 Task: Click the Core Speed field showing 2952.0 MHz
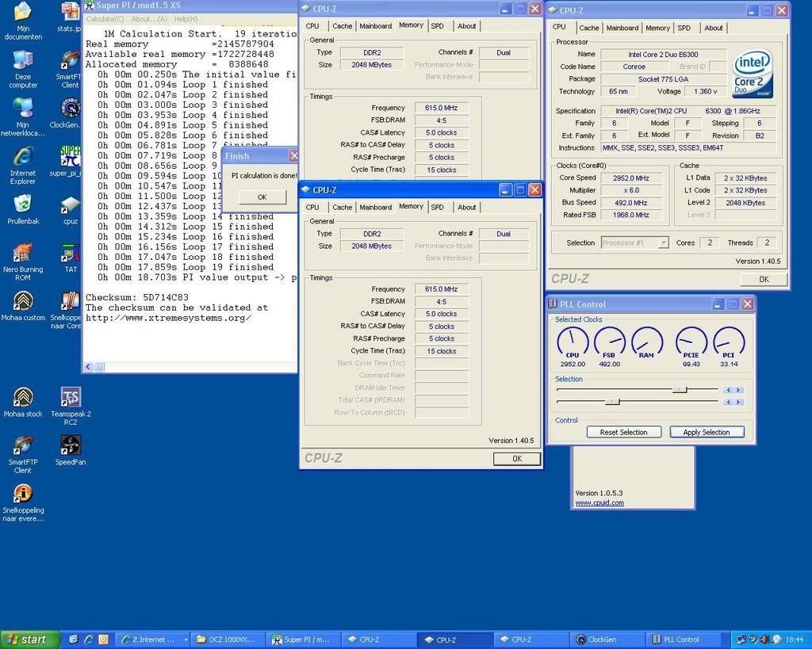click(630, 178)
